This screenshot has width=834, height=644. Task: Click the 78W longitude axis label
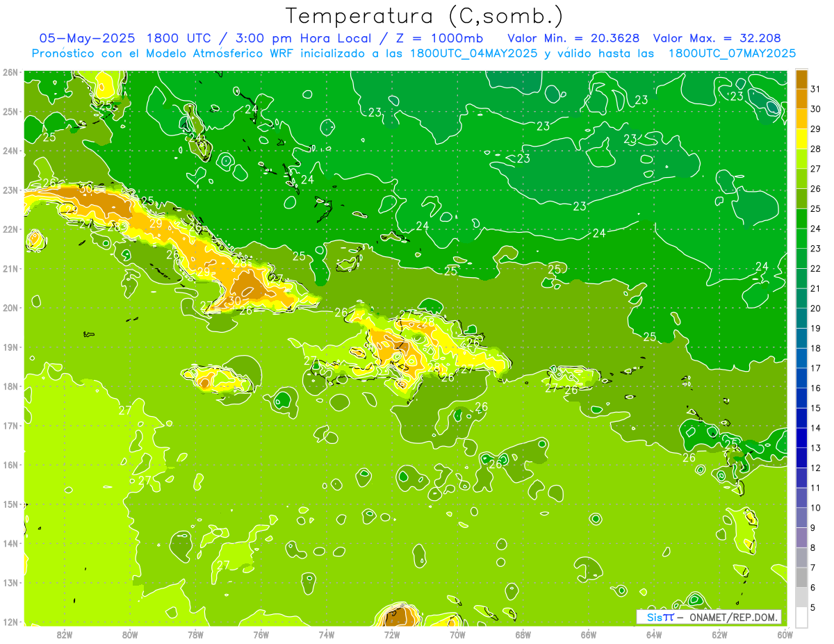[195, 634]
